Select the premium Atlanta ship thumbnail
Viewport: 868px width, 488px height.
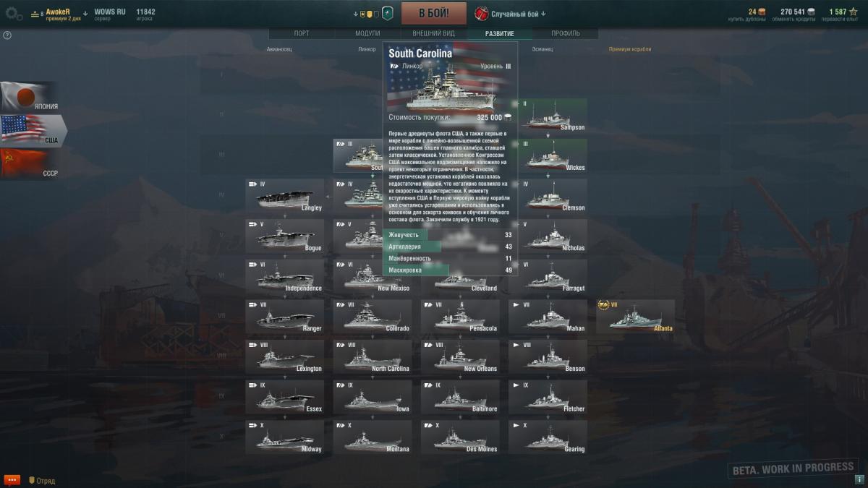[x=635, y=317]
